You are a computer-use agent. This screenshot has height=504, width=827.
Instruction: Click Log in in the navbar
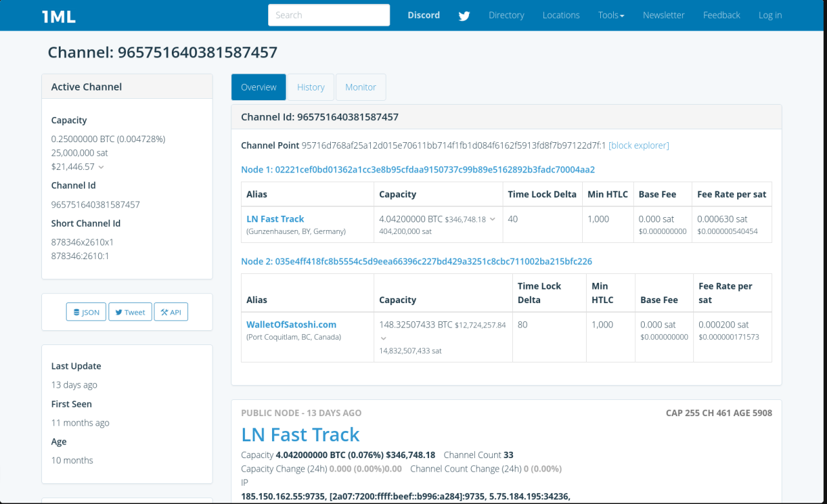click(769, 15)
